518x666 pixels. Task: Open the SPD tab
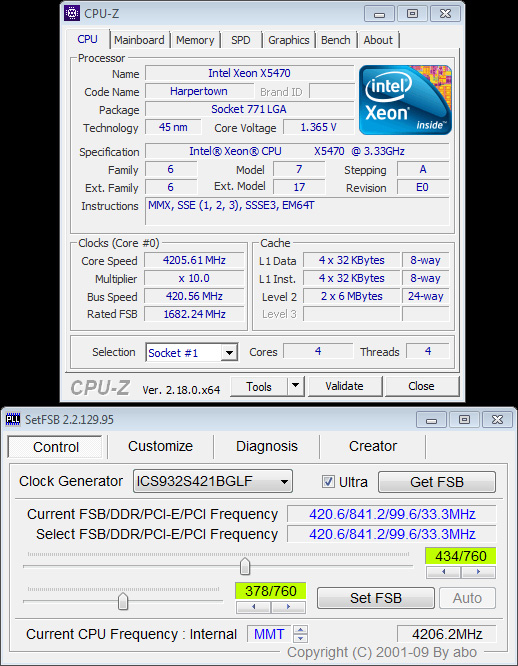tap(241, 40)
